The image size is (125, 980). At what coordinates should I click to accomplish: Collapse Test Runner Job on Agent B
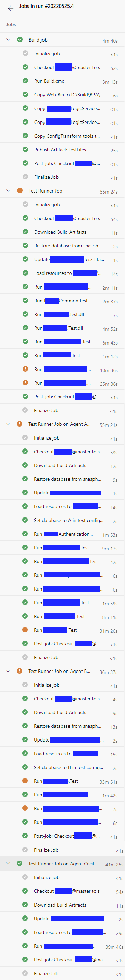coord(8,671)
